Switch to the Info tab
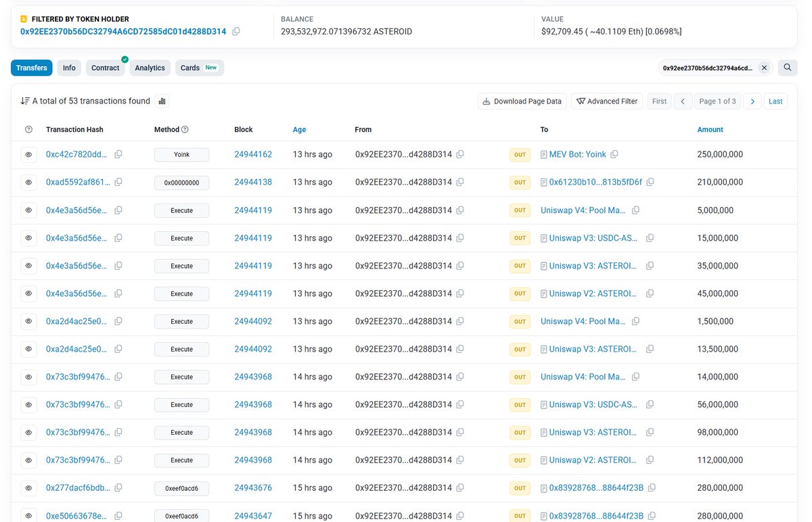Screen dimensions: 812x522 (69, 68)
